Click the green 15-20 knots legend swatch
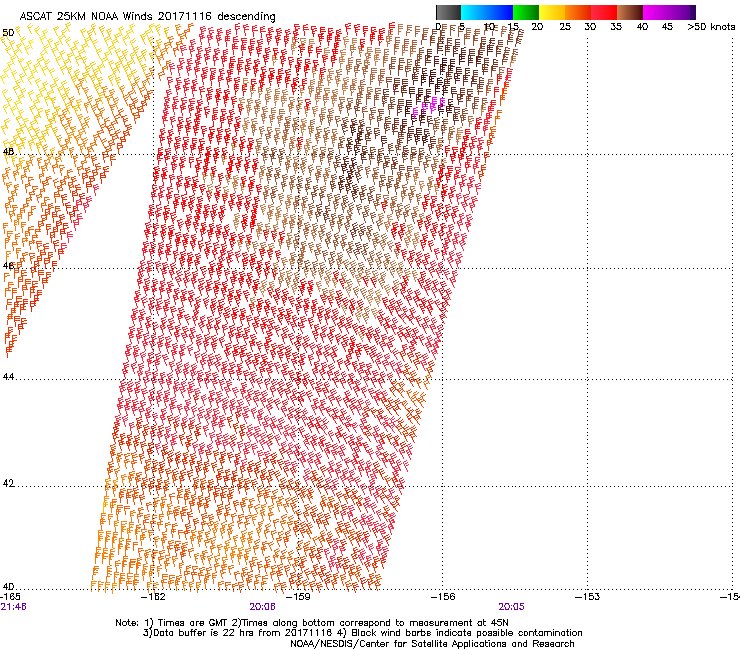The width and height of the screenshot is (740, 650). click(526, 12)
